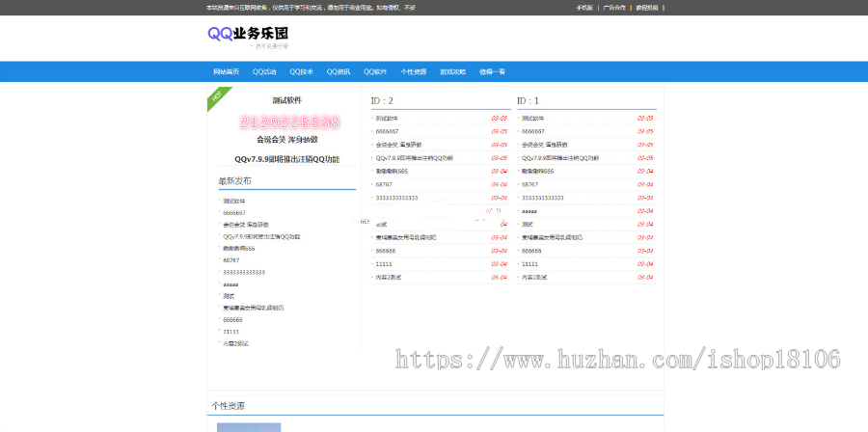Viewport: 868px width, 432px height.
Task: Switch to the QQ软件 section
Action: (375, 72)
